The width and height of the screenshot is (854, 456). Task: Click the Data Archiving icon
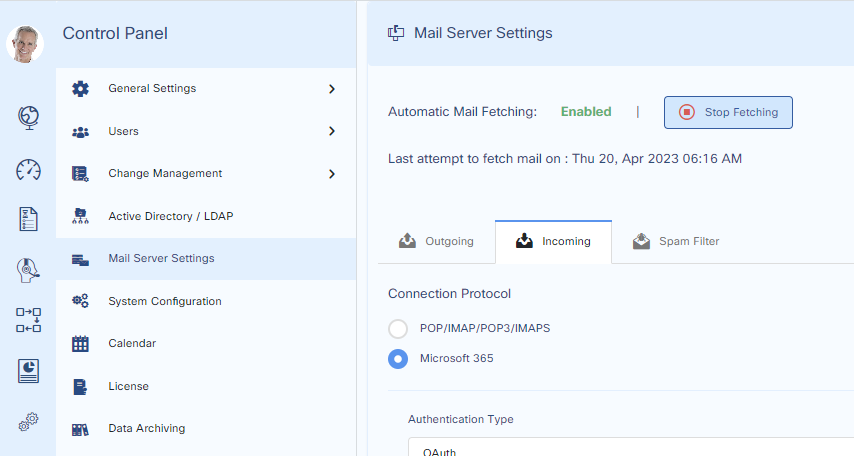pyautogui.click(x=81, y=429)
